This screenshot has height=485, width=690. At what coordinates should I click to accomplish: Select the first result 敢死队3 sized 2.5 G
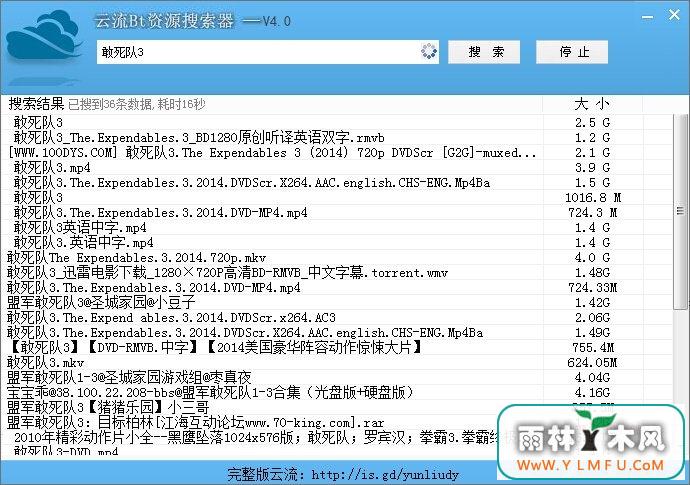38,122
